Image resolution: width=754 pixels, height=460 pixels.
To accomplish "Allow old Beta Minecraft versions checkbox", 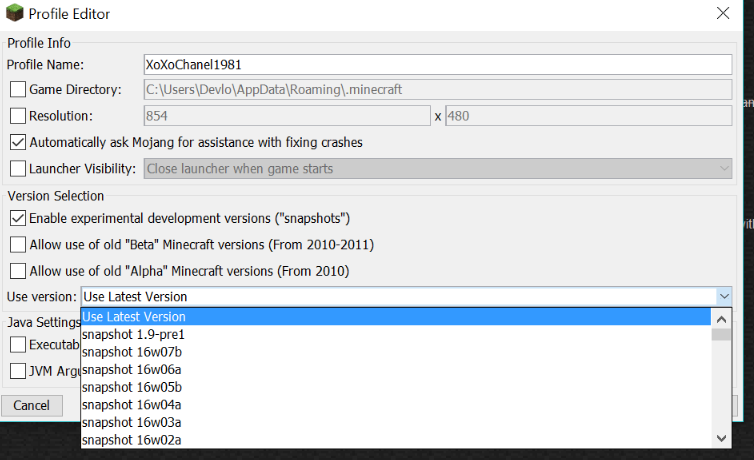I will click(18, 244).
